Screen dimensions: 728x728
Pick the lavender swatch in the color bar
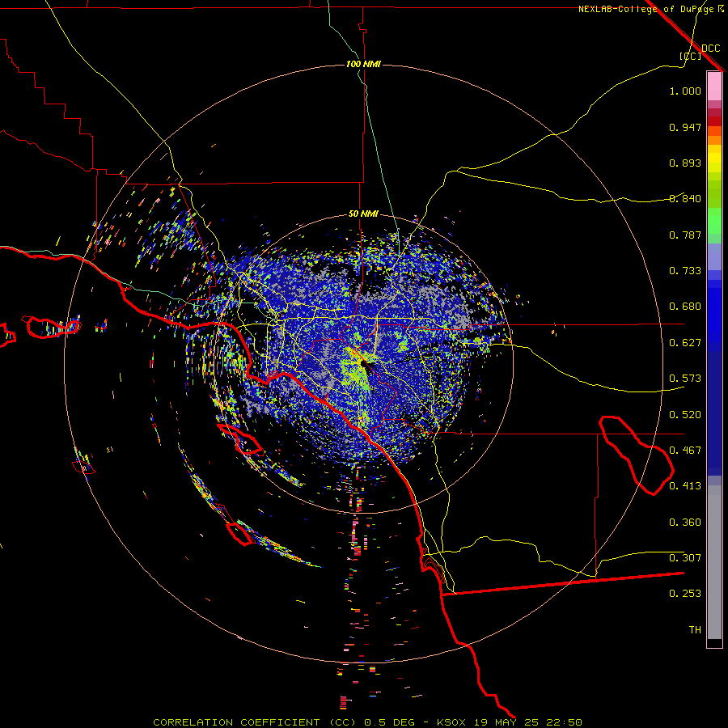coord(714,256)
